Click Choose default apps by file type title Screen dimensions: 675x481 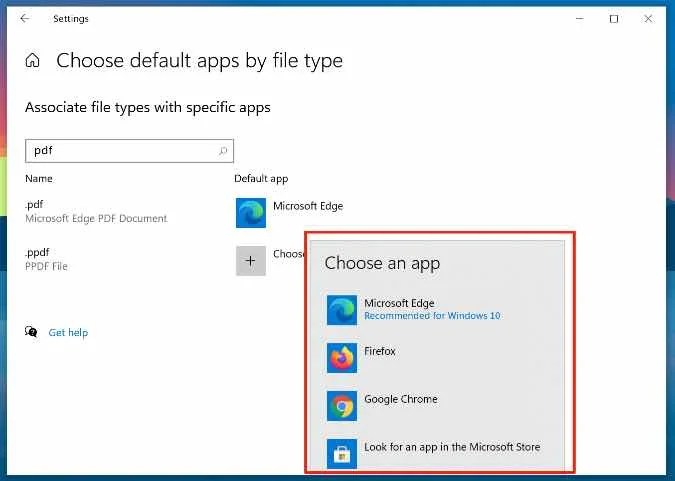coord(199,61)
